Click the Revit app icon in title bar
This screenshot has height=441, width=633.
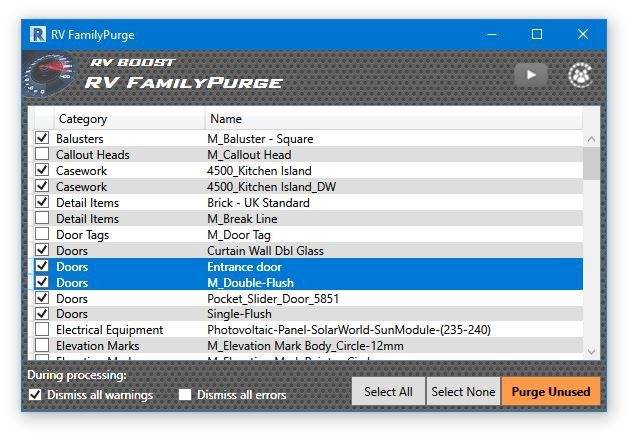(x=39, y=35)
